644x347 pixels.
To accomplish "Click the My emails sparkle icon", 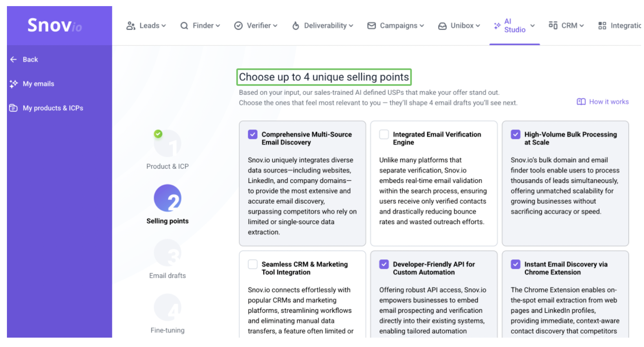I will (x=13, y=84).
